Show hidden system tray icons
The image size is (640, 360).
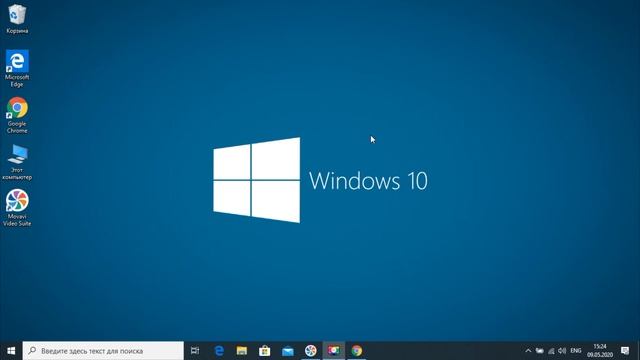[x=528, y=351]
